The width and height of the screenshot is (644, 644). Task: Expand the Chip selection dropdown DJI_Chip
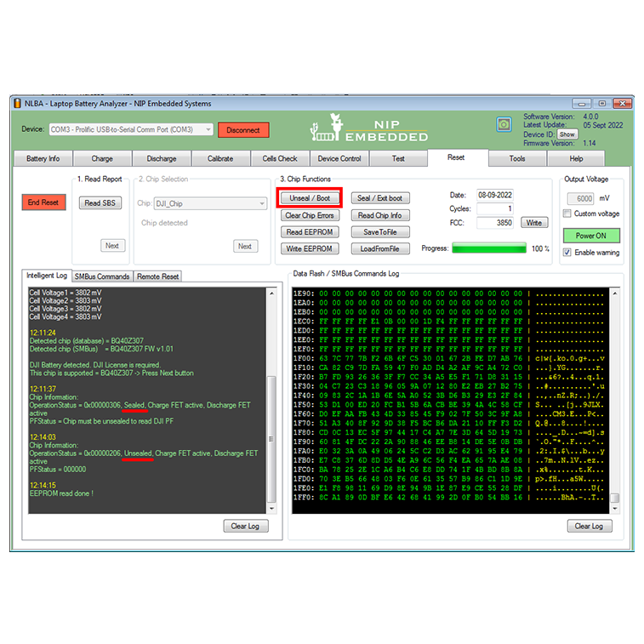tap(210, 203)
